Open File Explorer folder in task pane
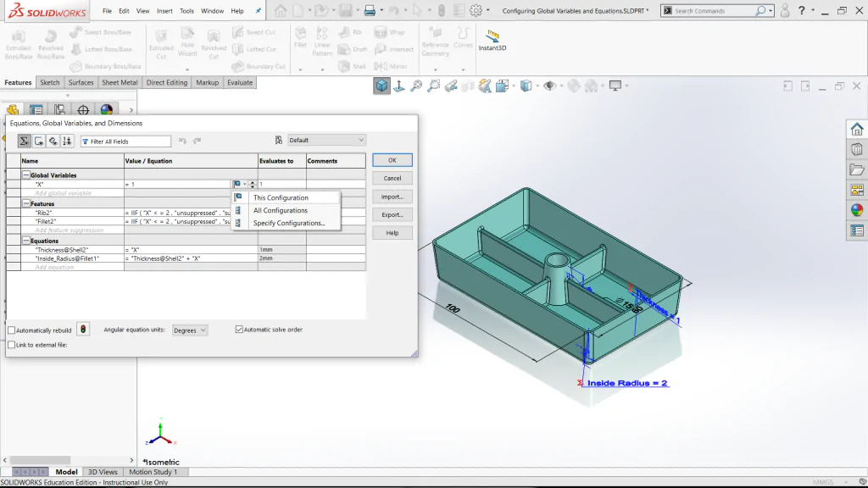Viewport: 868px width, 488px height. tap(857, 169)
